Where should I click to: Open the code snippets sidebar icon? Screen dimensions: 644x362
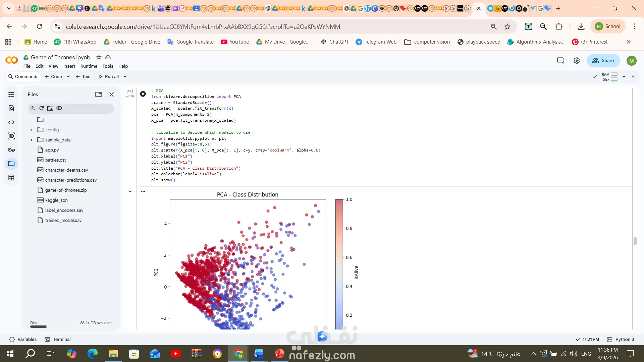coord(11,122)
